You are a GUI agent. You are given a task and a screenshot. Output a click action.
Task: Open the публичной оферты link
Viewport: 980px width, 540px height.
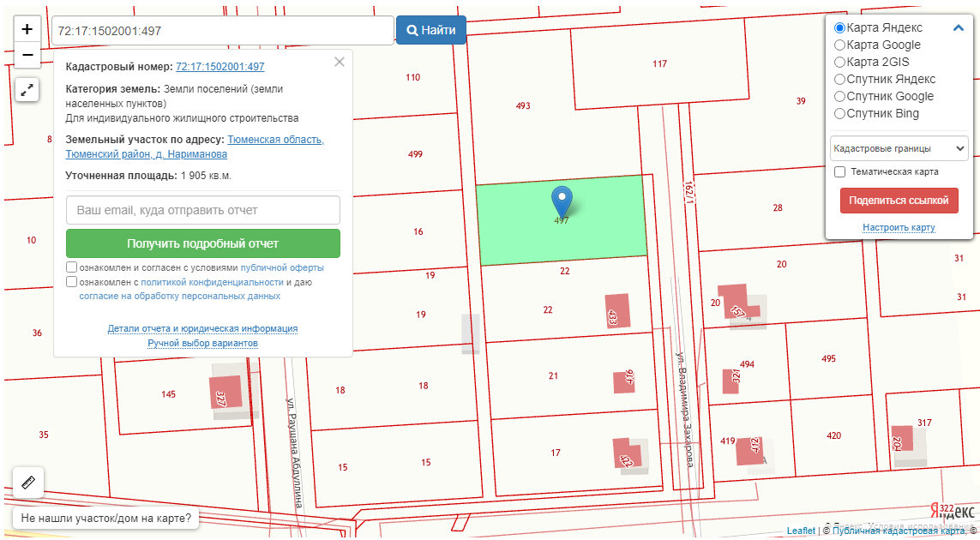282,268
